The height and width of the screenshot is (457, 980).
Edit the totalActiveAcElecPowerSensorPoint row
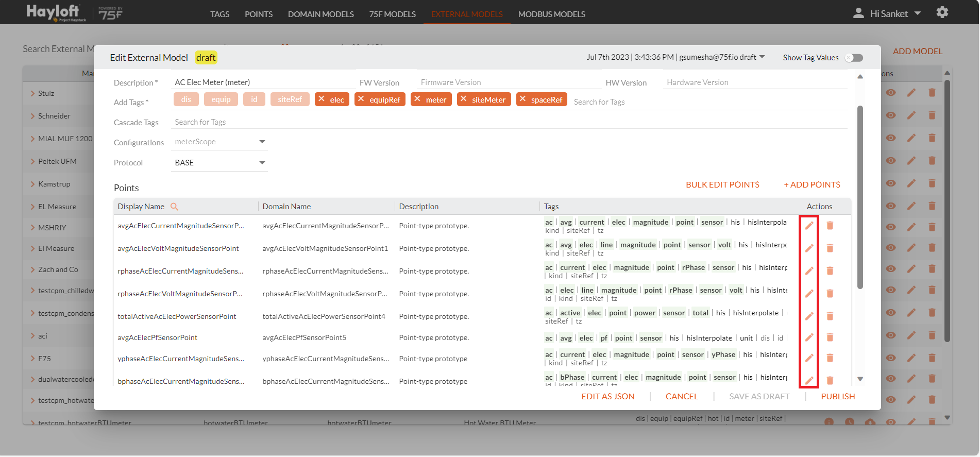(809, 316)
